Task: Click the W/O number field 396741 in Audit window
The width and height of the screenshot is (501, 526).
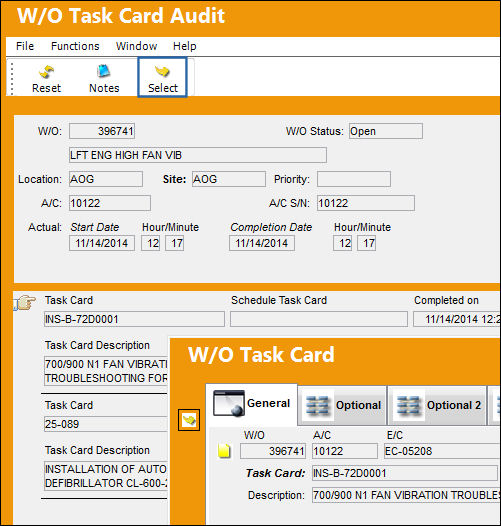Action: pyautogui.click(x=102, y=131)
